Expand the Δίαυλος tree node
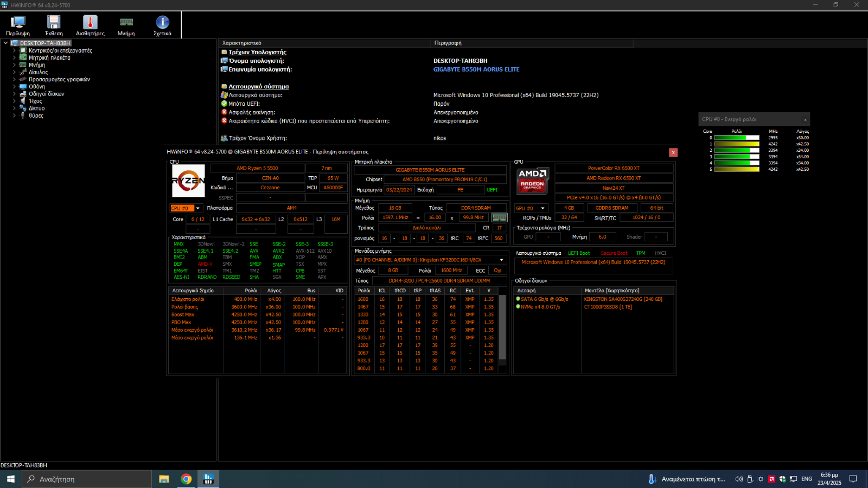 click(x=14, y=72)
